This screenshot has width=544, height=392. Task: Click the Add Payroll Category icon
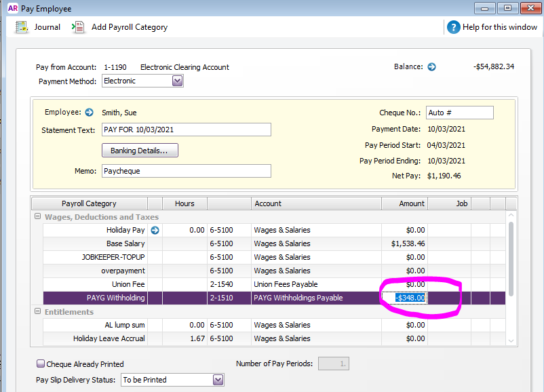click(x=79, y=27)
